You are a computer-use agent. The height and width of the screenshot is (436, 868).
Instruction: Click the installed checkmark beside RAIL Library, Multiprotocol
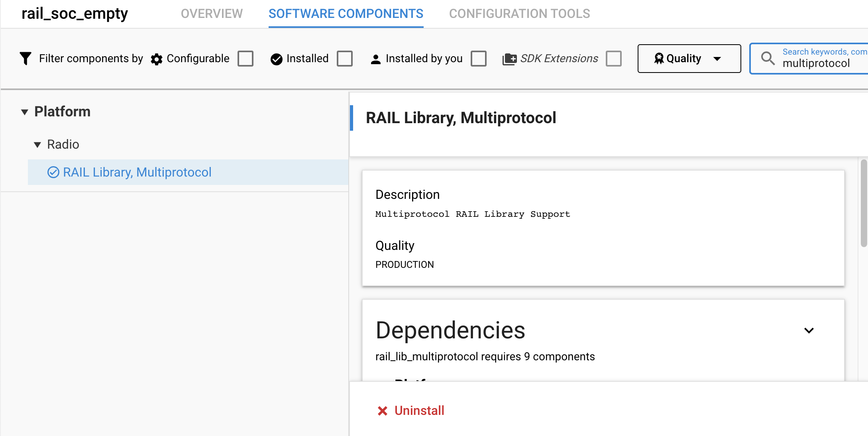[53, 172]
